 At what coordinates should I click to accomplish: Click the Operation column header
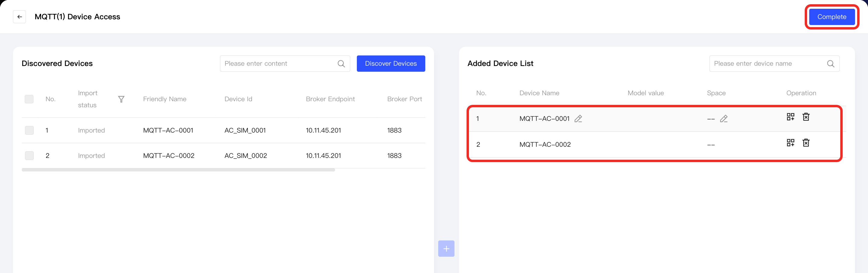801,93
